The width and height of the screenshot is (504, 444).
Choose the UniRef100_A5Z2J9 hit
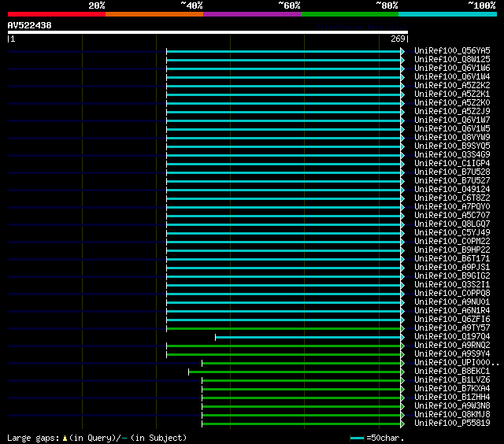452,112
